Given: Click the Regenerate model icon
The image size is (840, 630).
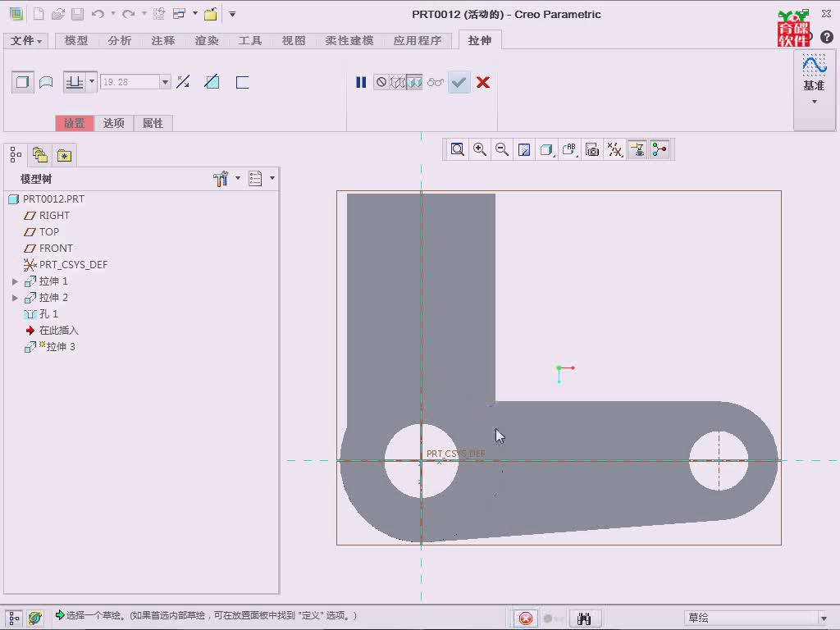Looking at the screenshot, I should pos(158,14).
